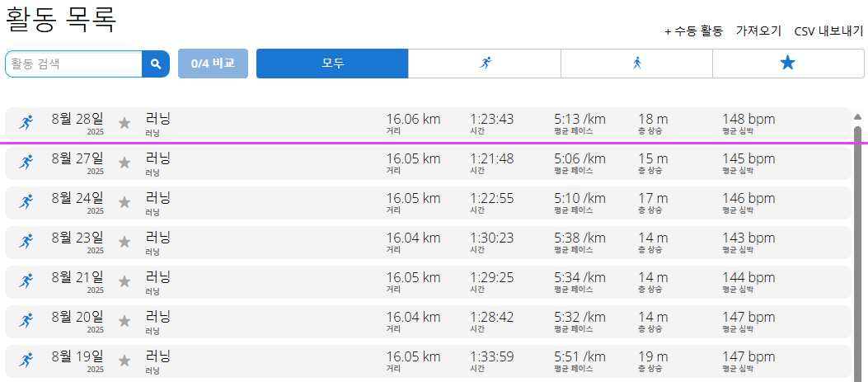This screenshot has width=868, height=382.
Task: Open + 수동 활동 link
Action: point(693,31)
